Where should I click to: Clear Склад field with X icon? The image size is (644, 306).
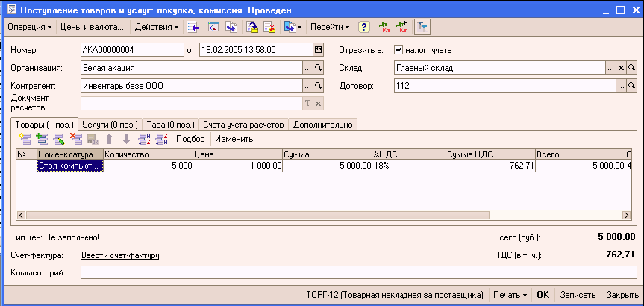pyautogui.click(x=621, y=68)
